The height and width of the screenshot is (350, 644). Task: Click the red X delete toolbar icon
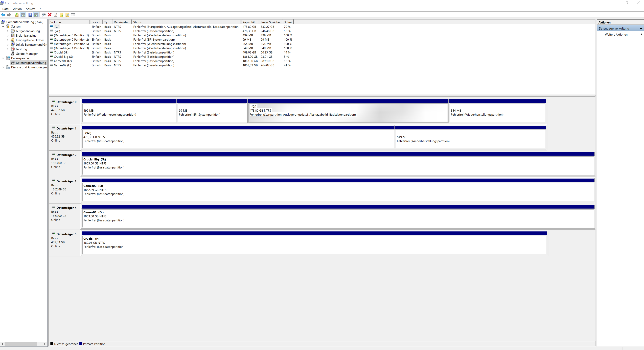point(50,15)
